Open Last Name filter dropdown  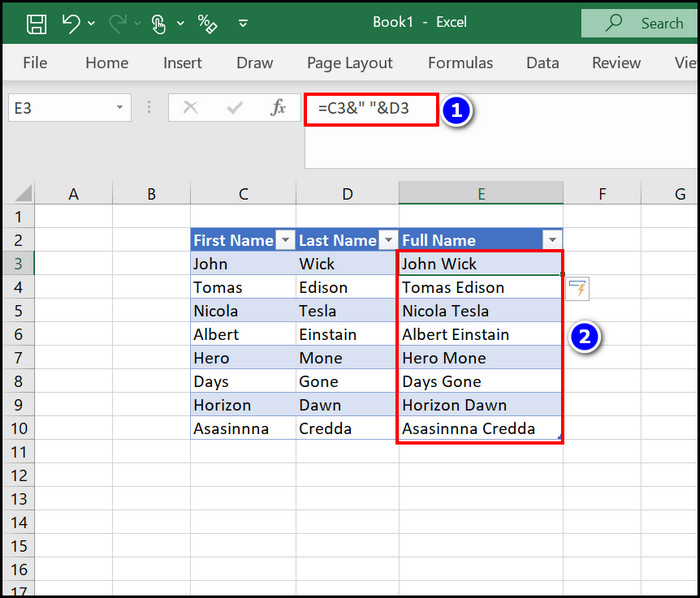point(388,240)
